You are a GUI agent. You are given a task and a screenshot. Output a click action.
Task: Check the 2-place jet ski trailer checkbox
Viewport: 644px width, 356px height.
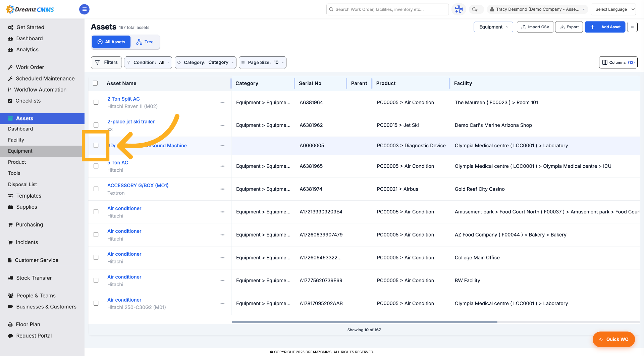96,125
